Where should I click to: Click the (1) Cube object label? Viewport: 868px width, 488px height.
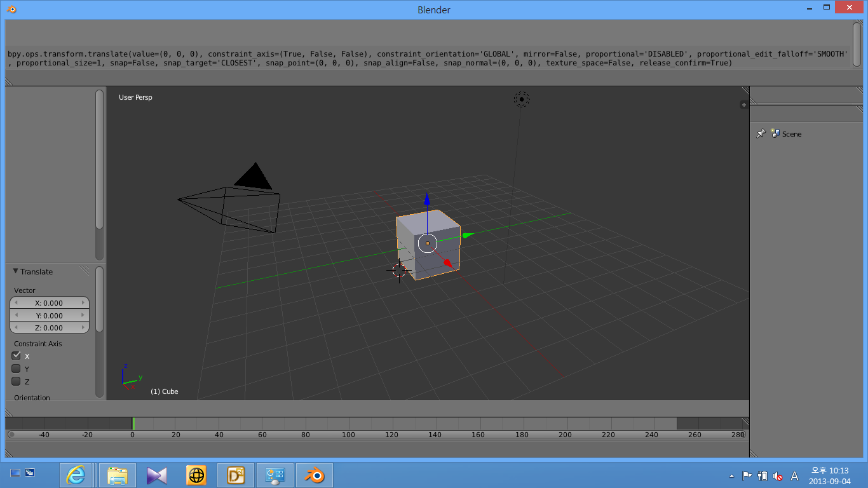[x=165, y=391]
